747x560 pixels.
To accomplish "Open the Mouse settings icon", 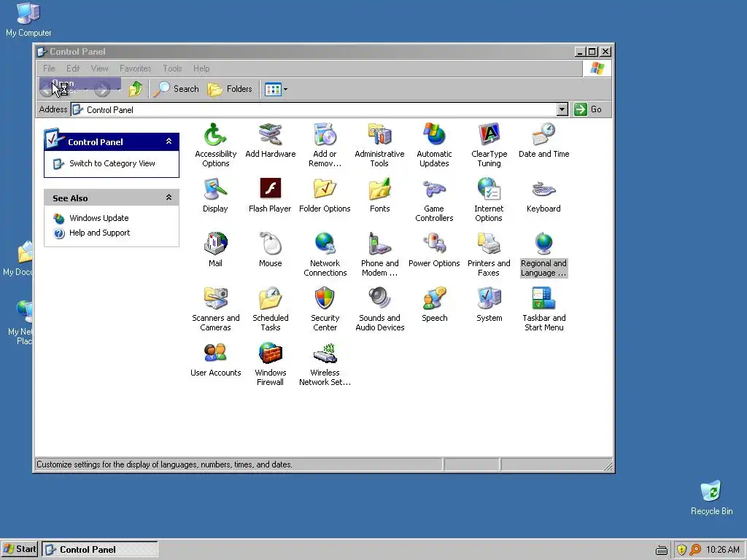I will (x=270, y=250).
